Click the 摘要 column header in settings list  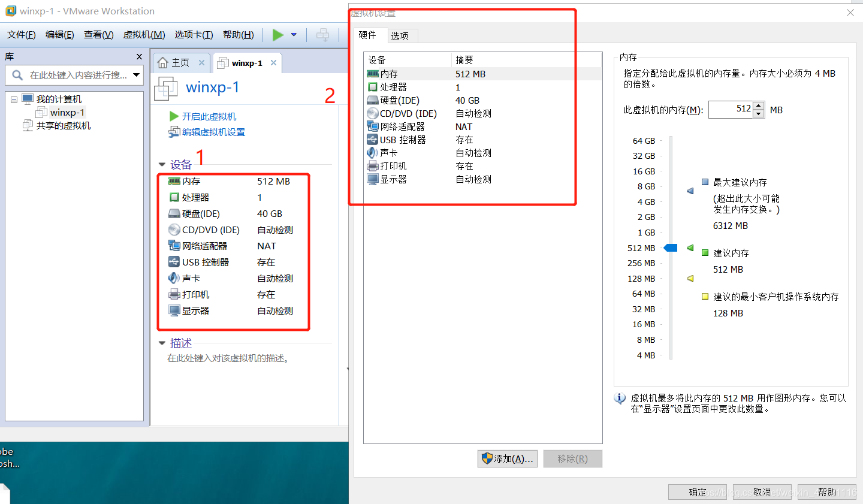click(x=526, y=60)
